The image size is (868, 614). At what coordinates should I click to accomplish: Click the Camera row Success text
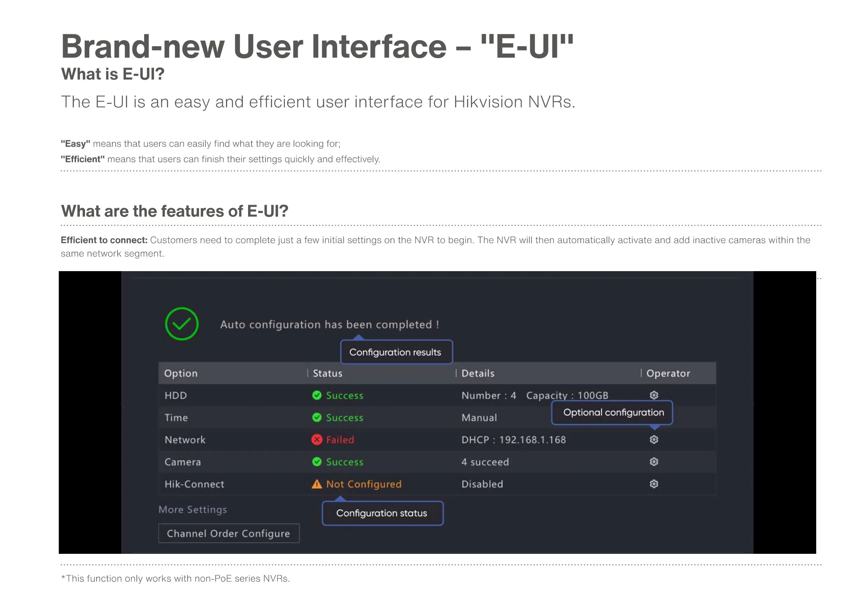[x=344, y=461]
